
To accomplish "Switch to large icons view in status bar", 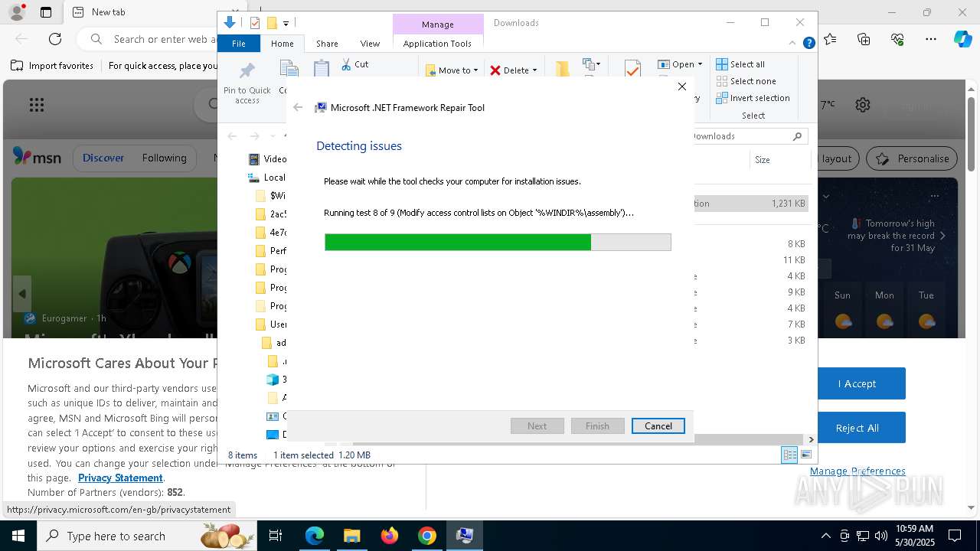I will pos(805,455).
